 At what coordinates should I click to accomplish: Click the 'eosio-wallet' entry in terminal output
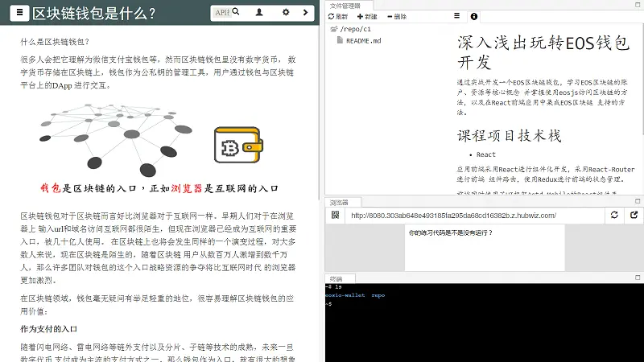pyautogui.click(x=345, y=295)
